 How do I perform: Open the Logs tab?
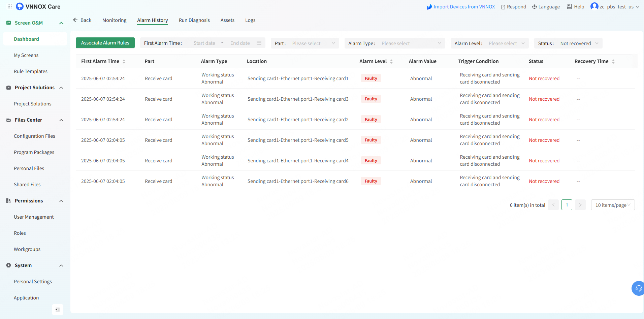250,20
